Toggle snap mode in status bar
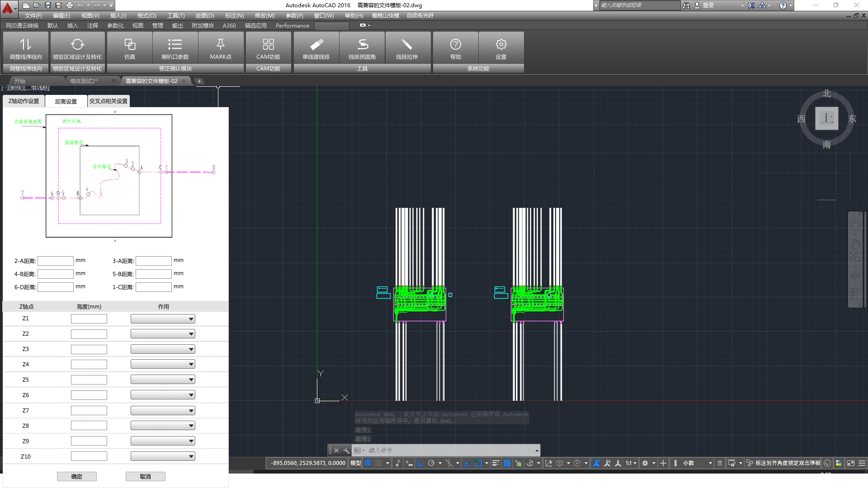868x488 pixels. 379,463
